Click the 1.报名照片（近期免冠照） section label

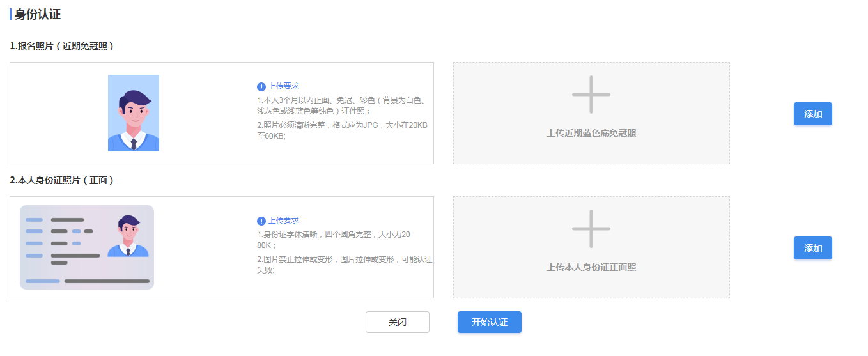(62, 46)
